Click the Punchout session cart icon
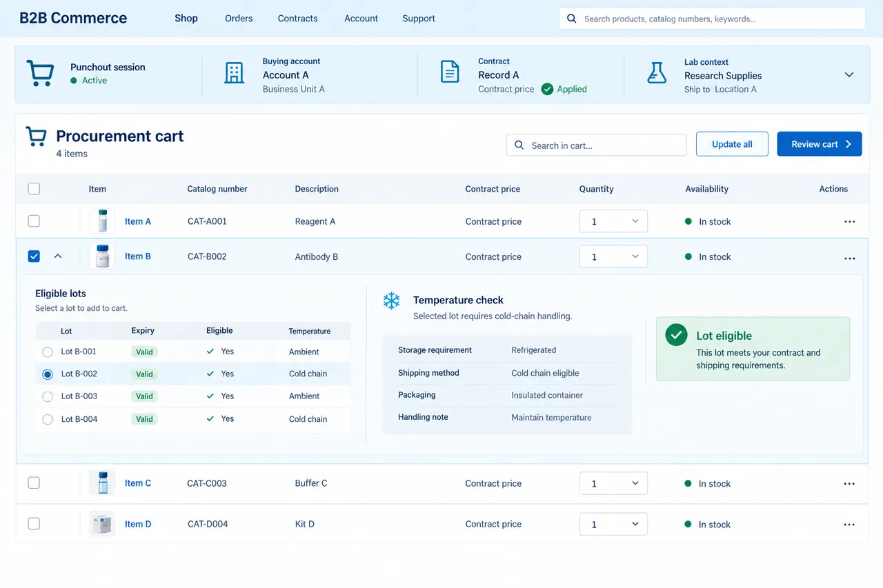Screen dimensions: 883x588 click(x=40, y=73)
